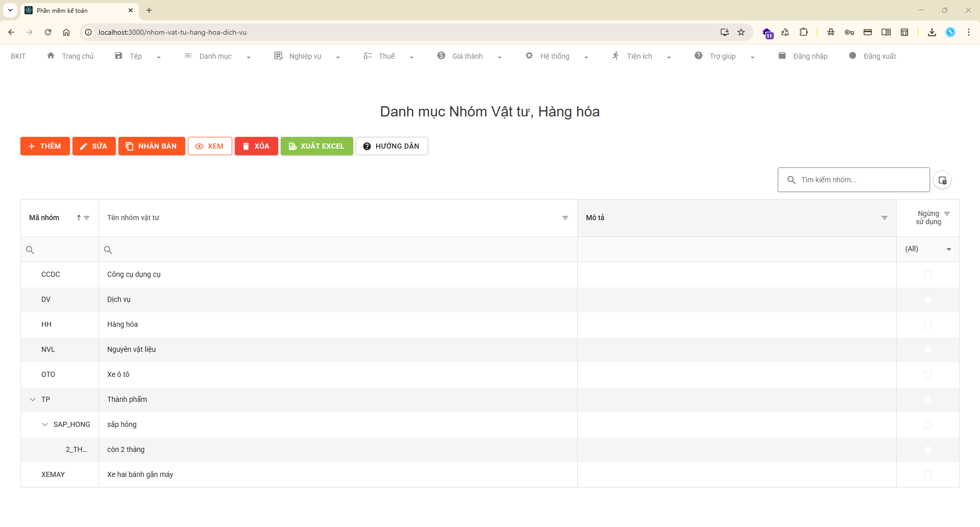Go to Trang chủ

click(x=70, y=56)
